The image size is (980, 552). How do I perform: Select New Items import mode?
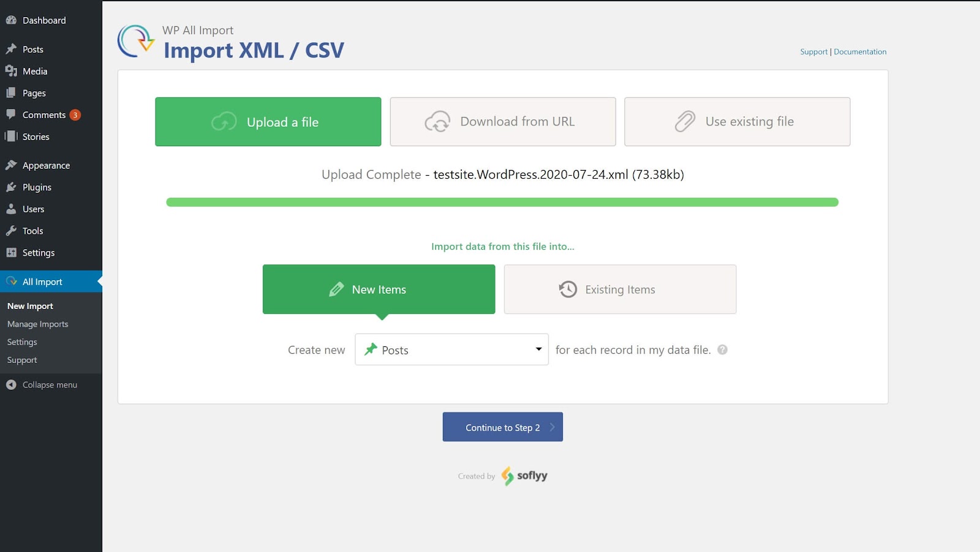click(x=379, y=289)
